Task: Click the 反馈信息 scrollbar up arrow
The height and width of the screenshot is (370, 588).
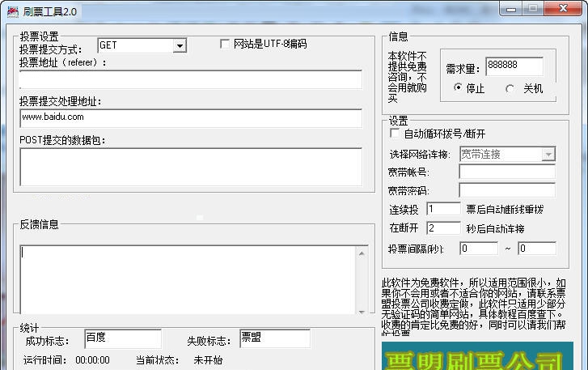Action: tap(362, 253)
